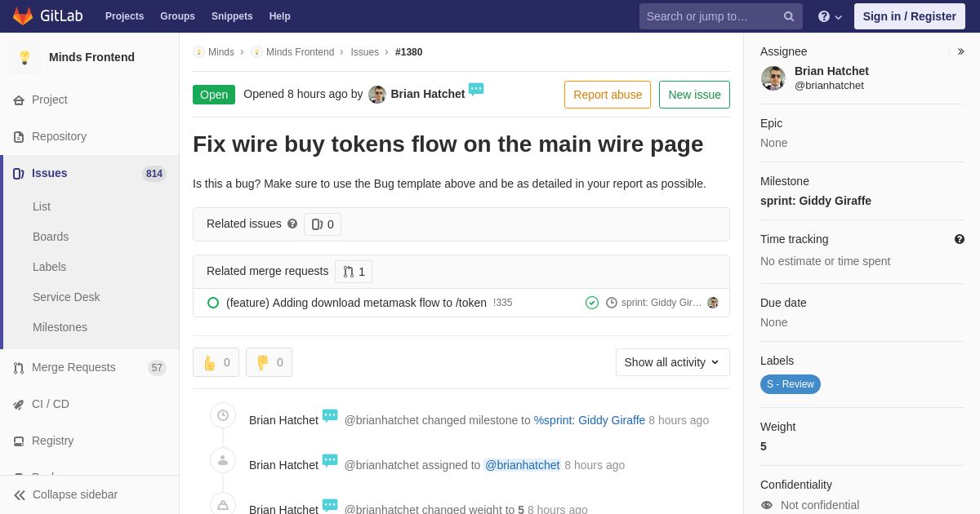Click the !335 merge request reference
This screenshot has height=514, width=980.
[503, 303]
